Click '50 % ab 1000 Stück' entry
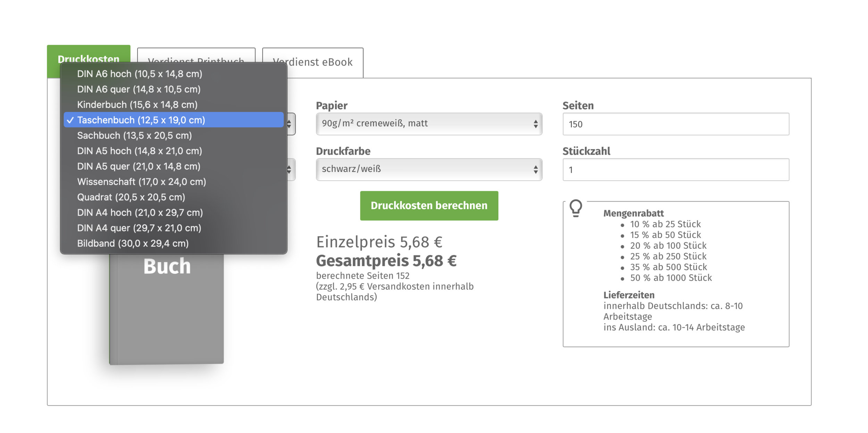The height and width of the screenshot is (433, 868). pyautogui.click(x=671, y=278)
